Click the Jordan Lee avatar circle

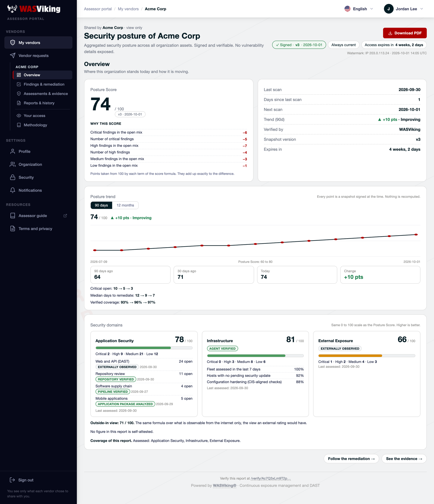coord(388,9)
